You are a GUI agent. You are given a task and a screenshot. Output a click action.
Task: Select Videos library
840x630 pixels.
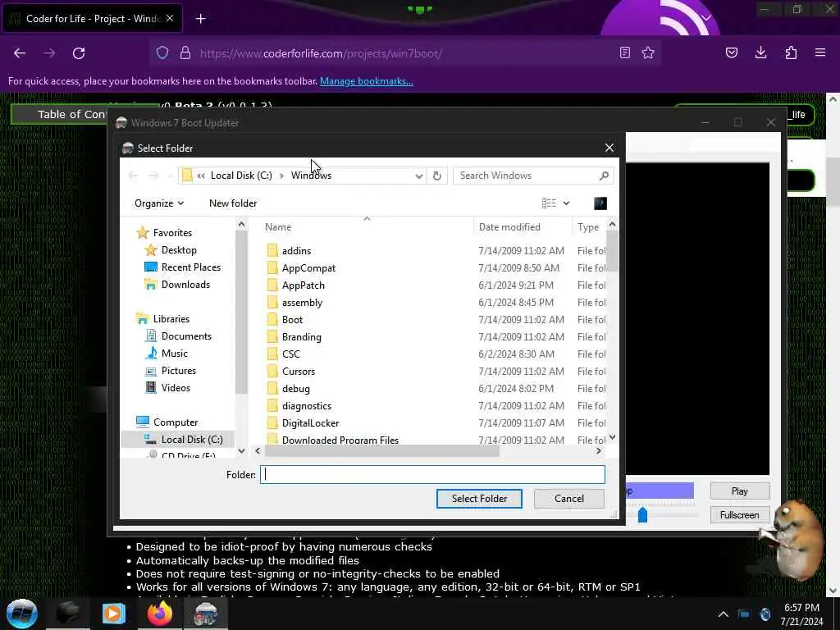[176, 387]
